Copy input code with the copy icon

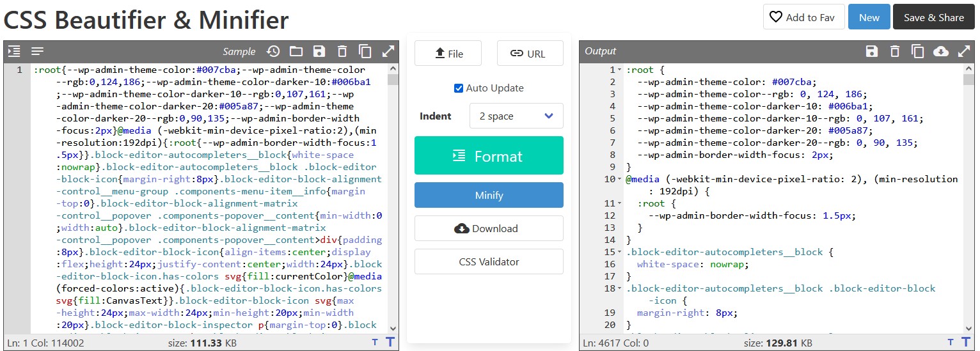point(365,51)
